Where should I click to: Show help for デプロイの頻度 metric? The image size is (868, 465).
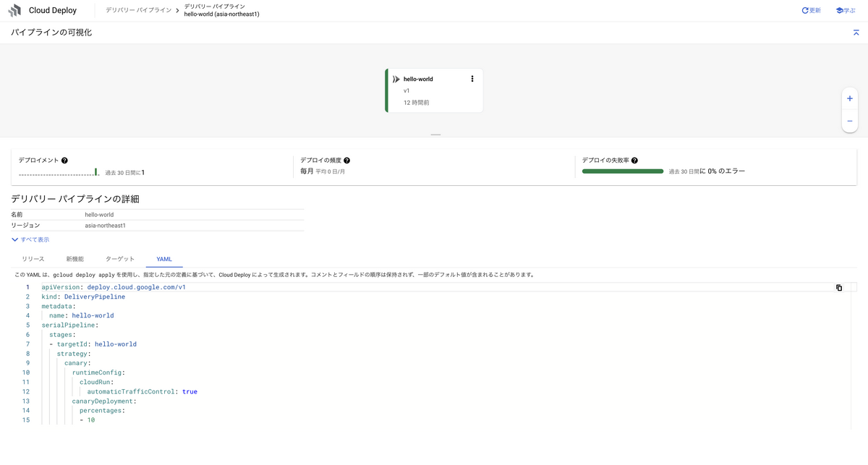click(x=347, y=160)
